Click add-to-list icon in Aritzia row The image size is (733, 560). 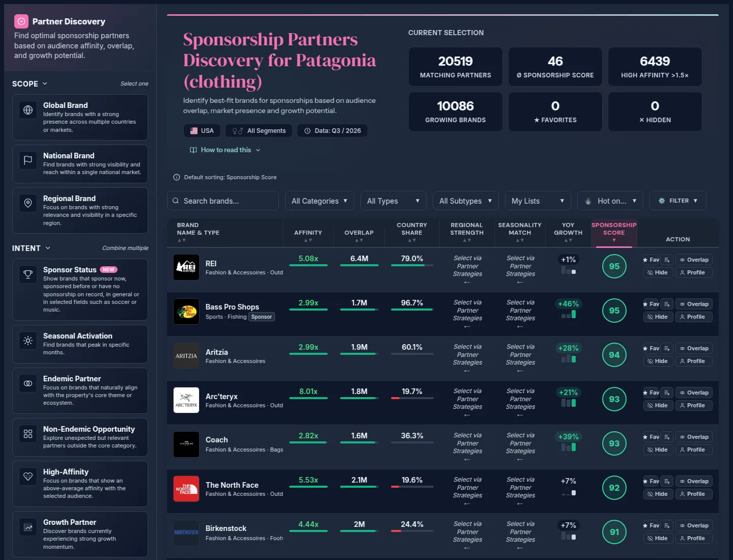(x=667, y=348)
